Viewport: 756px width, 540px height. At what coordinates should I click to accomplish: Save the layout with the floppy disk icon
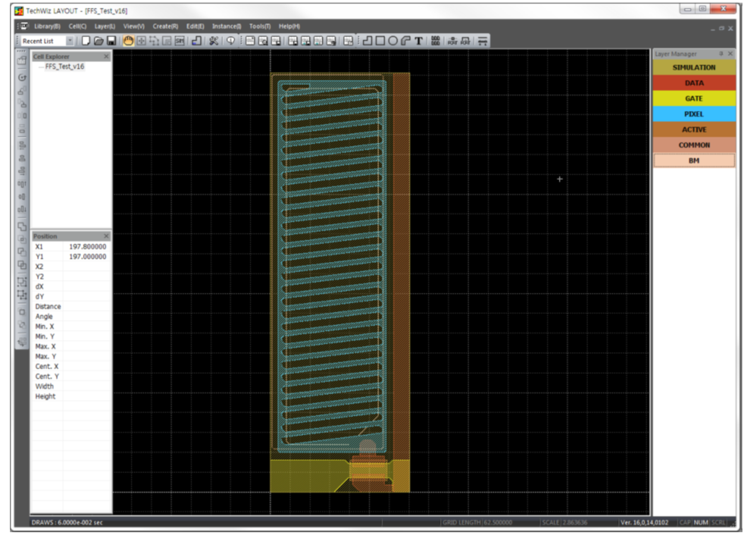point(111,41)
